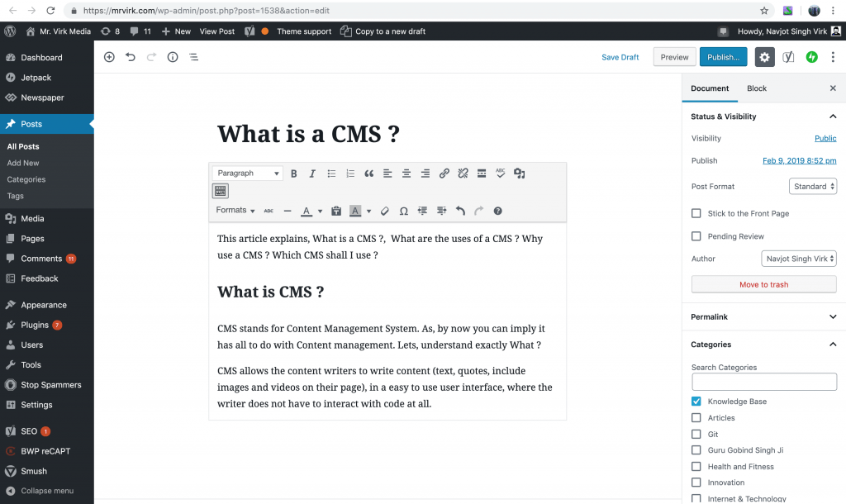Open Add Media from the classic toolbar
Image resolution: width=846 pixels, height=504 pixels.
pyautogui.click(x=520, y=174)
